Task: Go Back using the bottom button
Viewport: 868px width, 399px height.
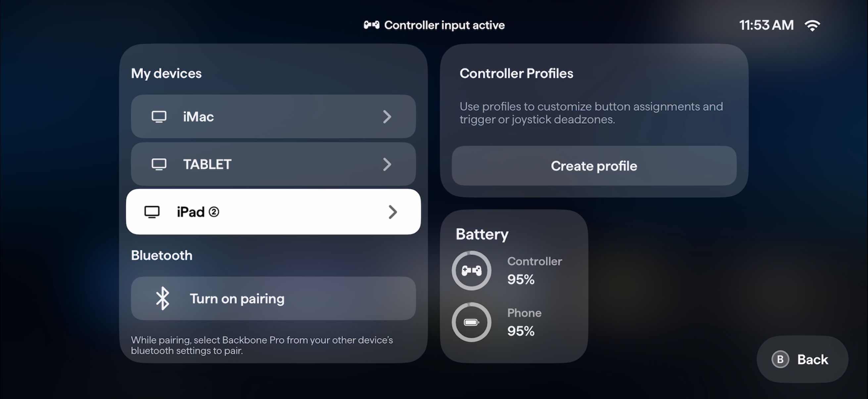Action: coord(802,359)
